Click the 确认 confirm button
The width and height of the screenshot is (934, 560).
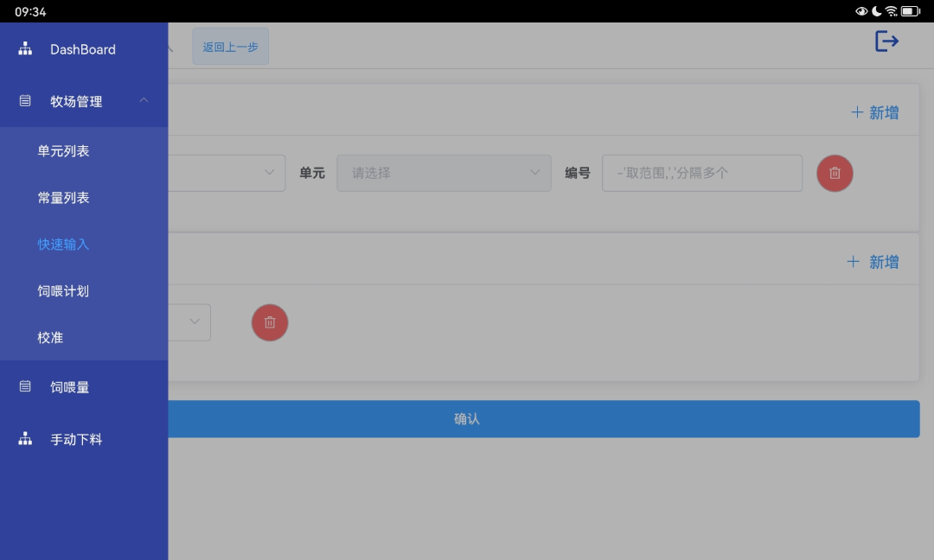(467, 418)
